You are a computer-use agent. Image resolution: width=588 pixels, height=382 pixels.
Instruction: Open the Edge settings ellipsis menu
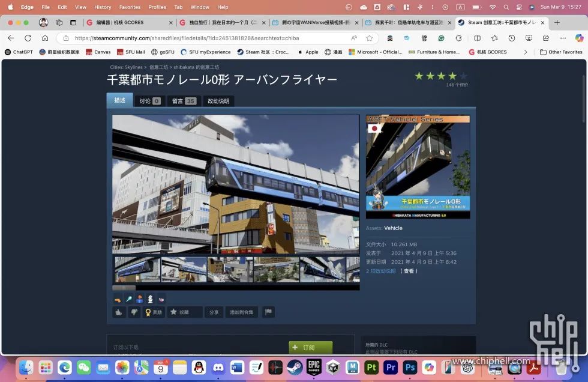pyautogui.click(x=563, y=38)
